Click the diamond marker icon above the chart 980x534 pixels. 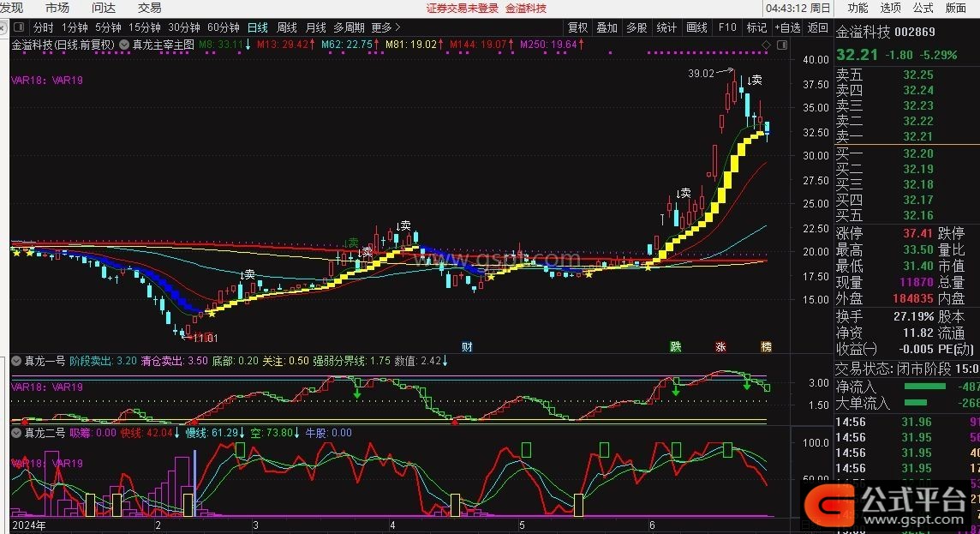click(x=766, y=45)
